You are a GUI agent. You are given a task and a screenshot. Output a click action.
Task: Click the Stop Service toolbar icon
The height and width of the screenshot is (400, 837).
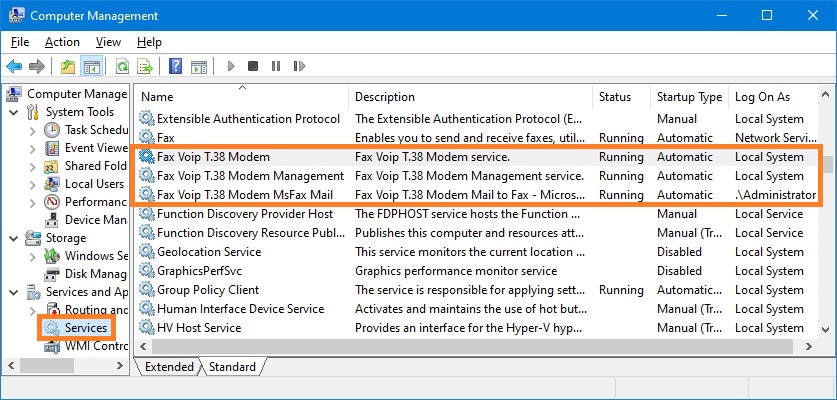point(253,66)
